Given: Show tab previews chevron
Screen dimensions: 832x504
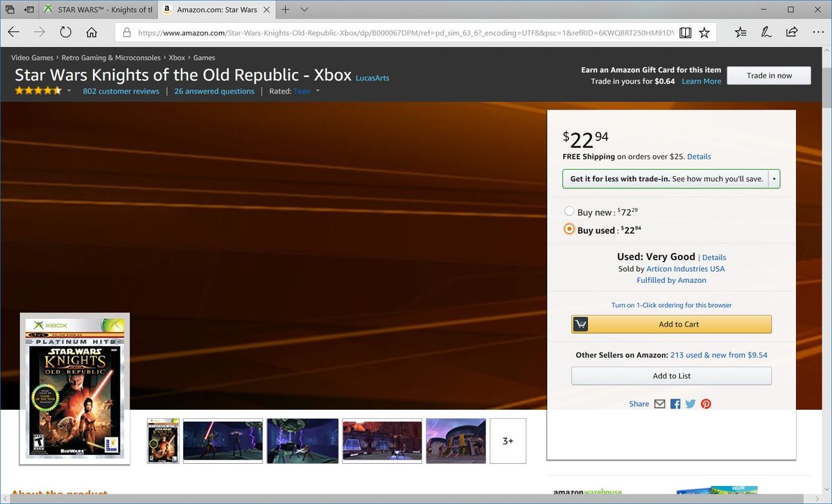Looking at the screenshot, I should tap(304, 10).
